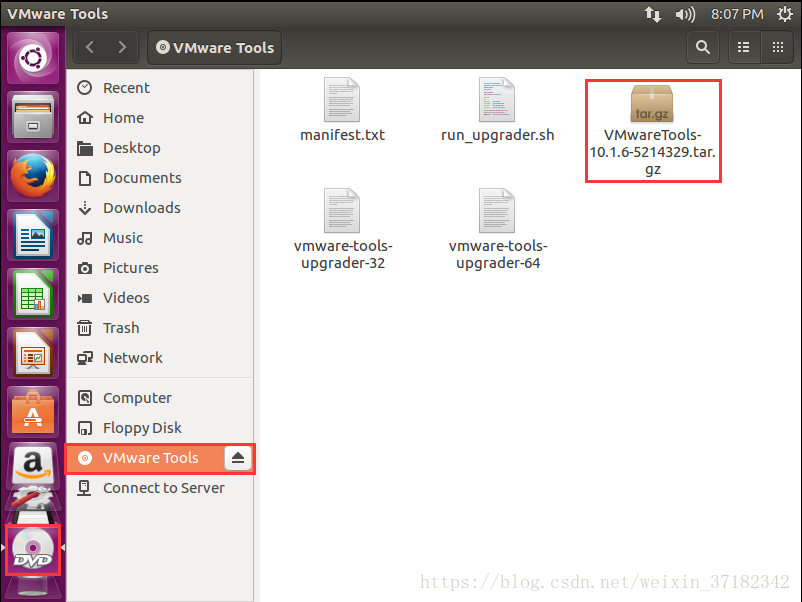Switch to grid icon view
Viewport: 802px width, 602px height.
(776, 47)
